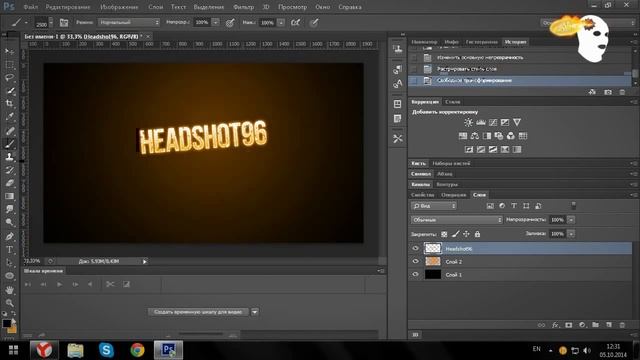This screenshot has height=360, width=640.
Task: Open the brush preset picker size dropdown
Action: [x=51, y=22]
